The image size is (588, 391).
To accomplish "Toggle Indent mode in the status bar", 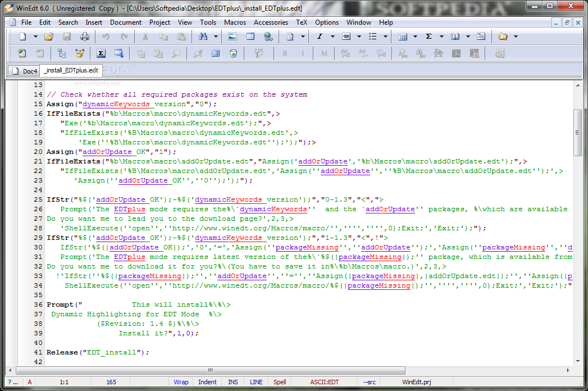I will coord(207,382).
